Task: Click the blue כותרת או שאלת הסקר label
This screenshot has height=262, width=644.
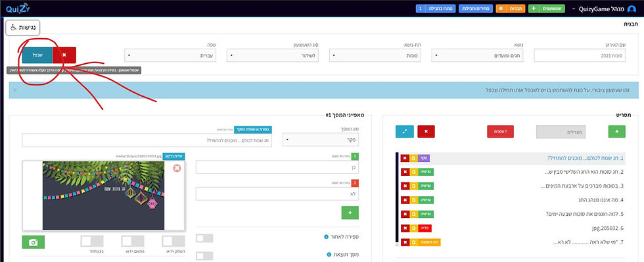Action: (x=253, y=130)
